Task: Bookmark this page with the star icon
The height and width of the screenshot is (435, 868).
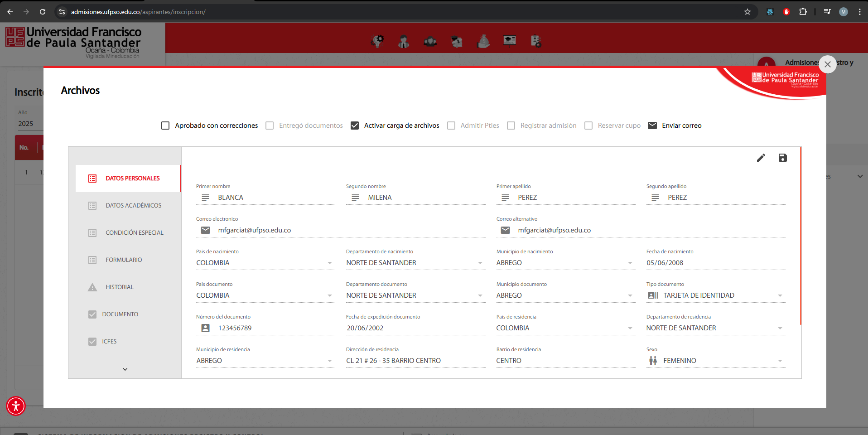Action: 747,12
